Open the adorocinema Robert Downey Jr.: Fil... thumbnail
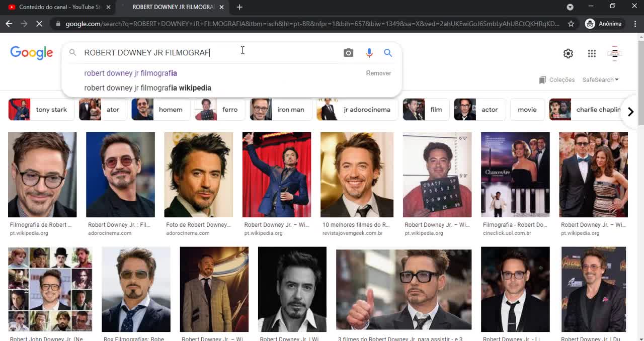 (120, 175)
